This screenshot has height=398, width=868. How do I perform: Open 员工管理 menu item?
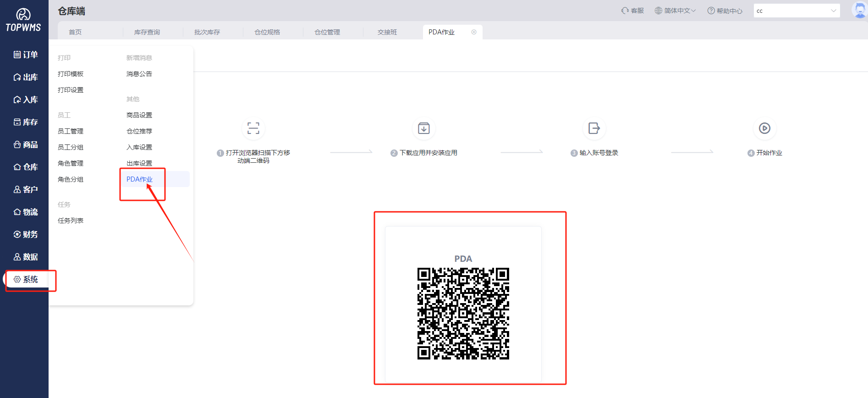[71, 131]
